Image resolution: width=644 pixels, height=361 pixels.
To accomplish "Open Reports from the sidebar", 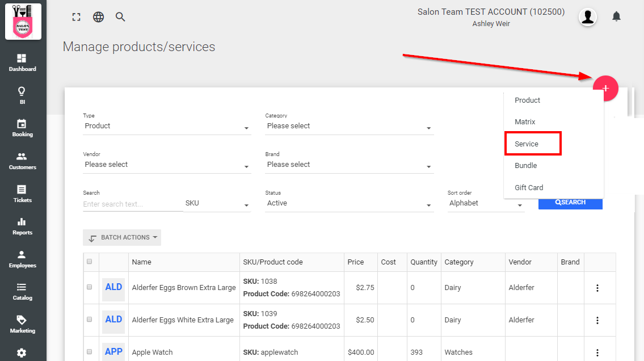I will click(23, 226).
